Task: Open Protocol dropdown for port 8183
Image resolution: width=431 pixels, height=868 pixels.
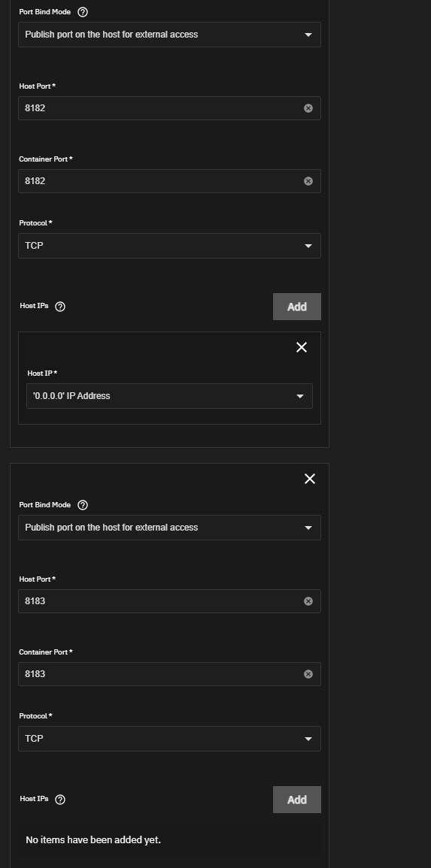Action: pyautogui.click(x=169, y=739)
